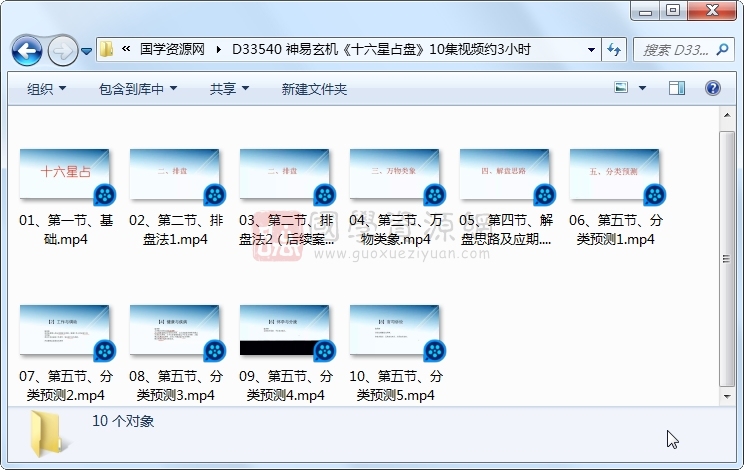Open Help with the question mark icon

click(713, 88)
